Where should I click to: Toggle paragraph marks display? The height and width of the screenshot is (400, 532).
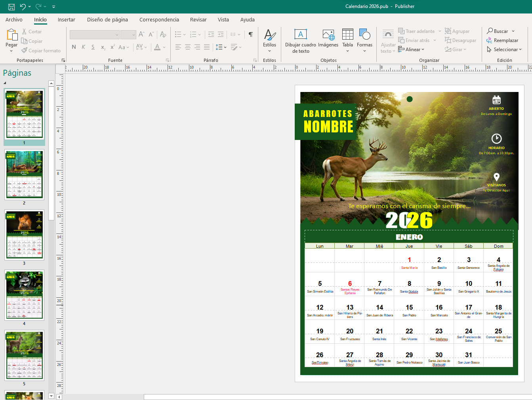pyautogui.click(x=250, y=34)
